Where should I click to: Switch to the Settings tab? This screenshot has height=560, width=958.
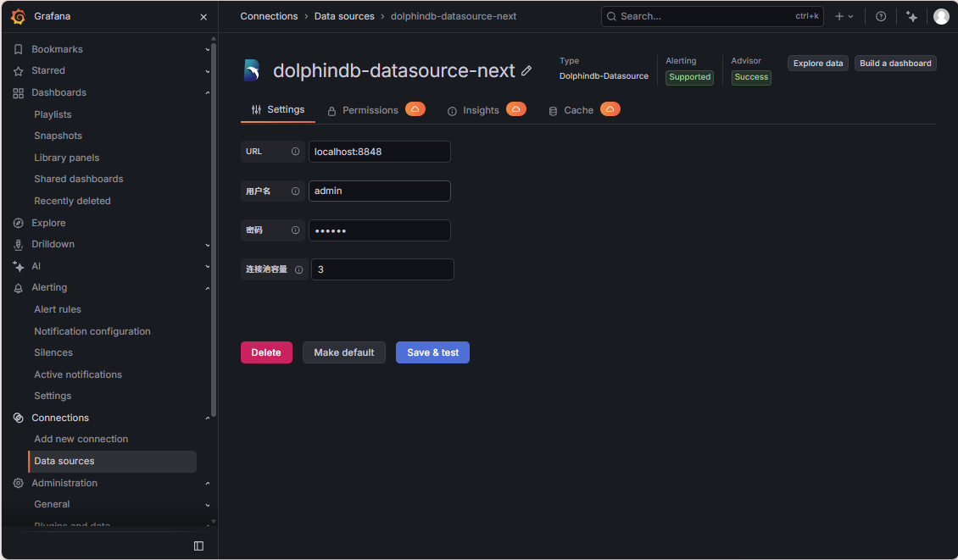(278, 110)
